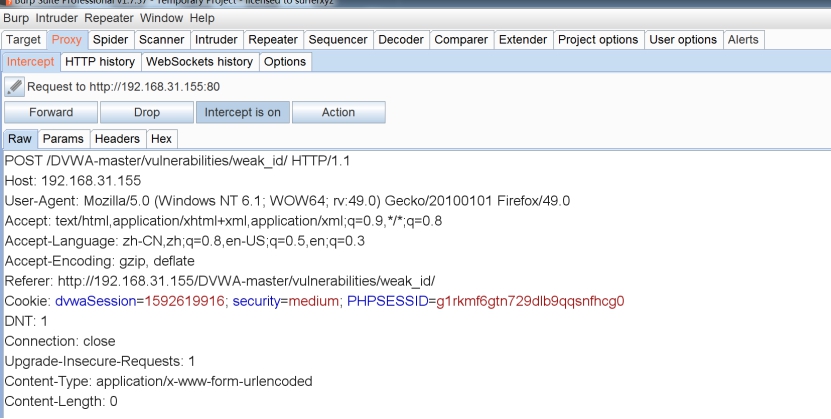Select the Intercept sub-tab
The height and width of the screenshot is (419, 831).
click(30, 61)
